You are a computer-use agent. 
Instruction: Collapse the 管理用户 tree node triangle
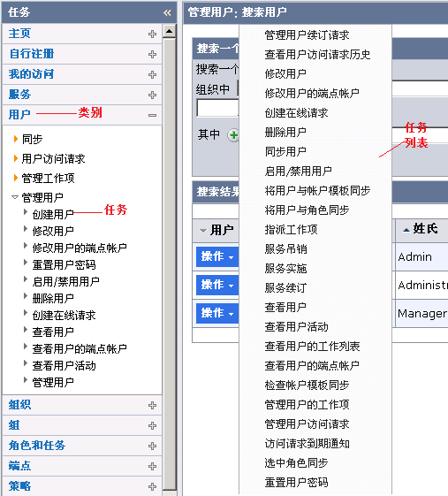15,197
